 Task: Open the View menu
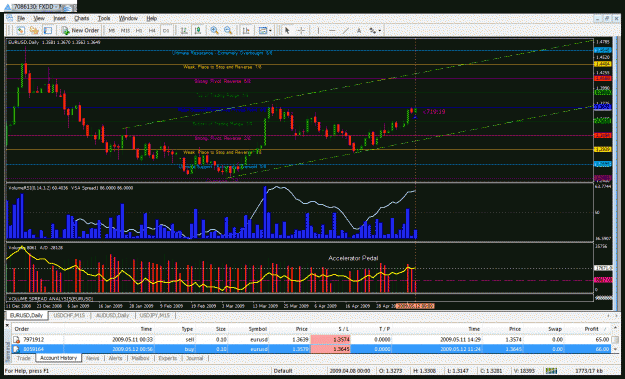pos(39,18)
